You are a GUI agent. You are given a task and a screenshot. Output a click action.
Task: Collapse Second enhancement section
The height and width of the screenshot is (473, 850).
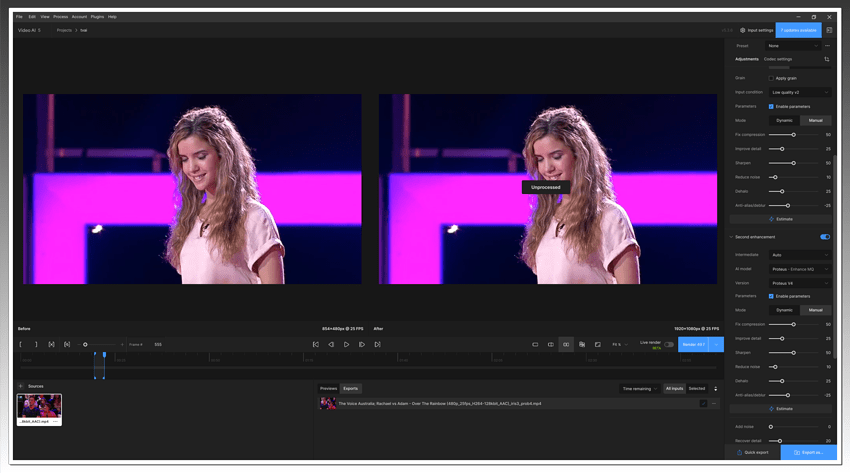[731, 237]
